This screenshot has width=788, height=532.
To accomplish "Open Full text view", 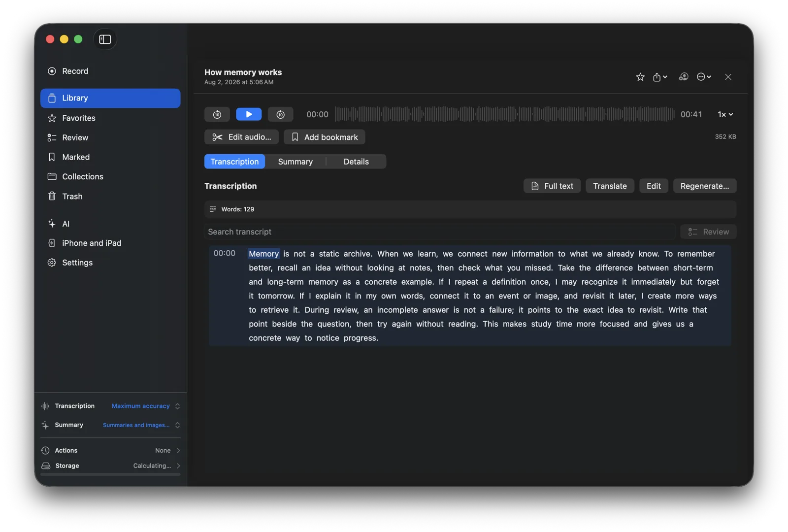I will [552, 186].
